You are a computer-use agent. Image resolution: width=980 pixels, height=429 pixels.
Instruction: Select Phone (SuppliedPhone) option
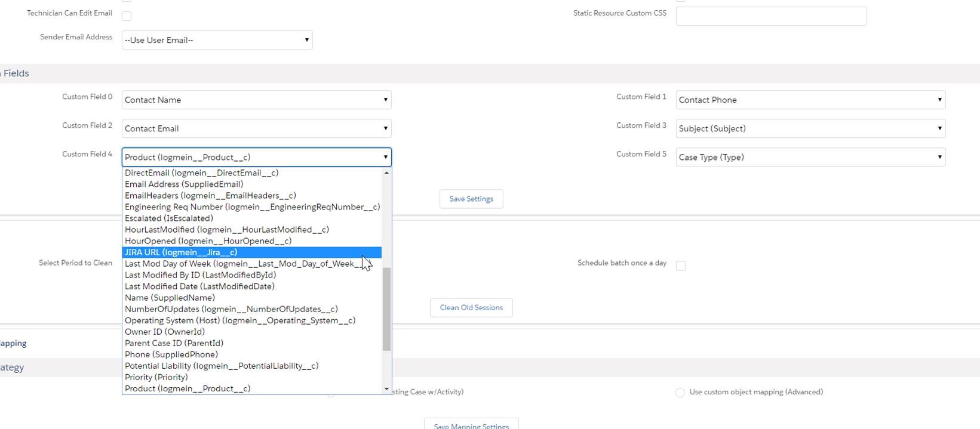coord(251,354)
